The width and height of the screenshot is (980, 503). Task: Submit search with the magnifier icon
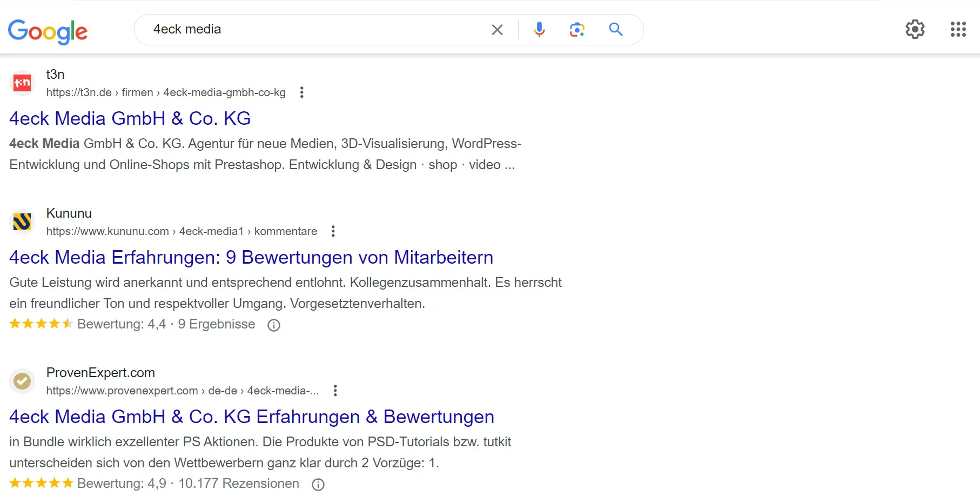616,29
